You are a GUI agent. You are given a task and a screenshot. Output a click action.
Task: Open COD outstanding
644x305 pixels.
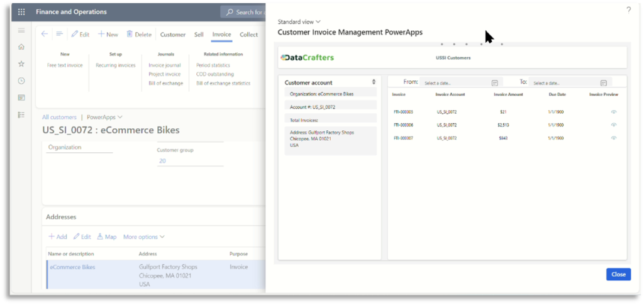click(x=215, y=74)
